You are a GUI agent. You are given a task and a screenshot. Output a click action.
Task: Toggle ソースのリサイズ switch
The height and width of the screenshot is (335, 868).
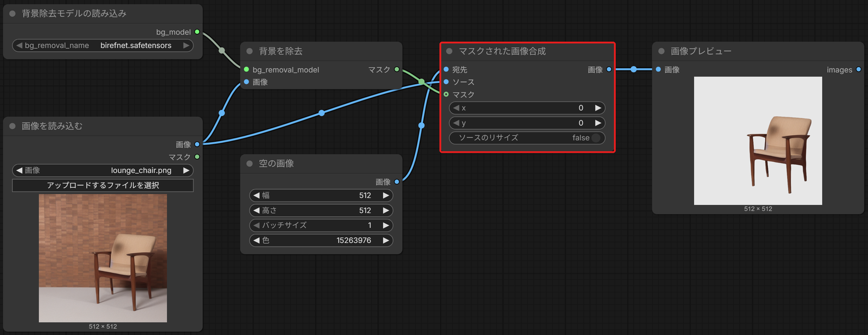(596, 138)
